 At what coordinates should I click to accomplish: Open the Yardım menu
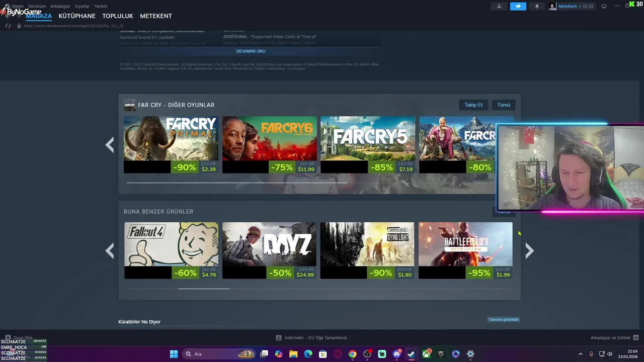[x=101, y=6]
